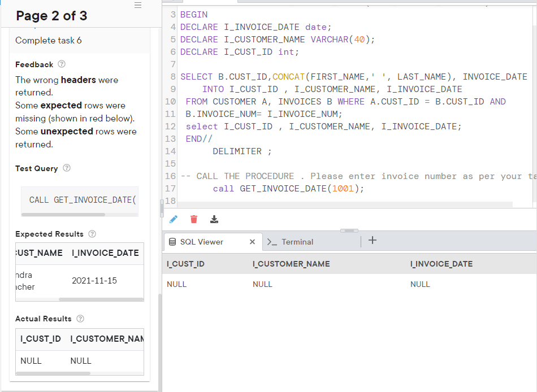Click the red trash delete icon
Image resolution: width=537 pixels, height=392 pixels.
194,219
